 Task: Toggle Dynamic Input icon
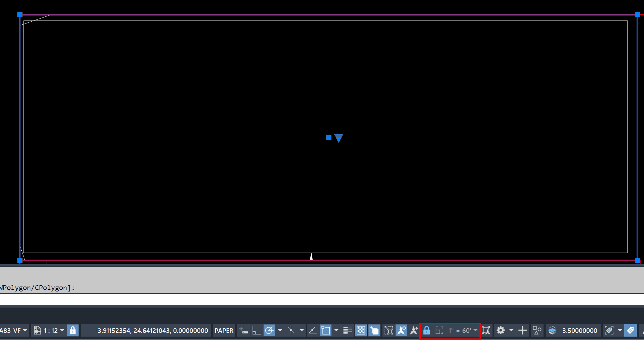(244, 330)
